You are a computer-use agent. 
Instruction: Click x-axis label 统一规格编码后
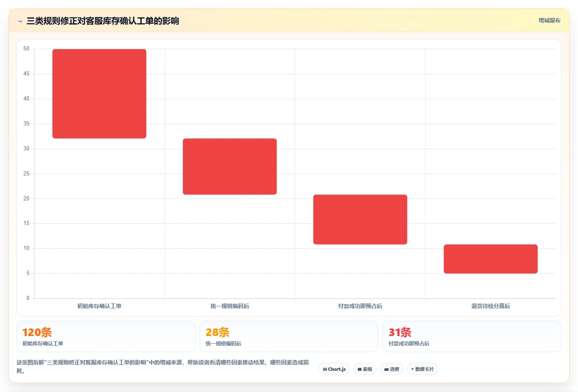pyautogui.click(x=230, y=306)
